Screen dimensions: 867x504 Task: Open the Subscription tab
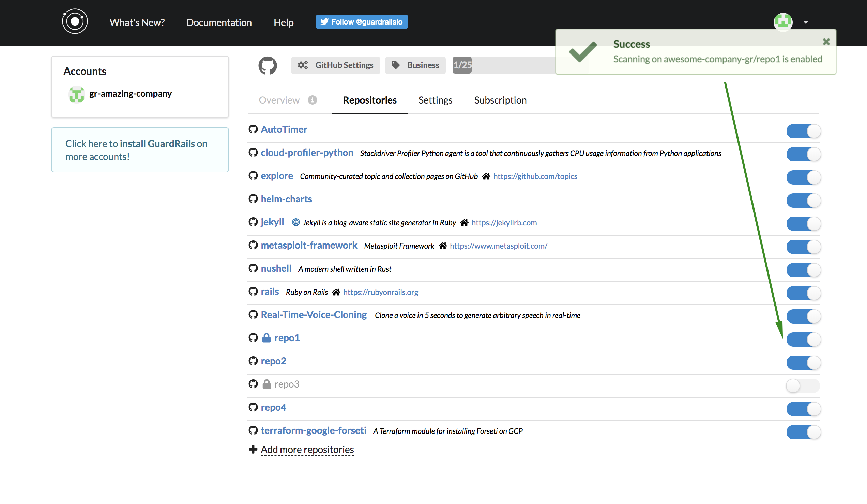coord(500,100)
